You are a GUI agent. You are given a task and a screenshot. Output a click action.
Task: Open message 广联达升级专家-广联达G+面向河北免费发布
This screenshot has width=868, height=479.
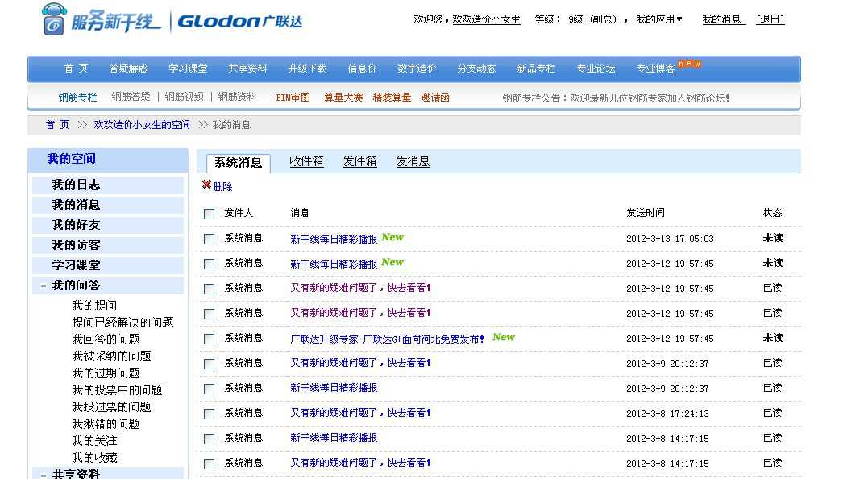click(387, 339)
